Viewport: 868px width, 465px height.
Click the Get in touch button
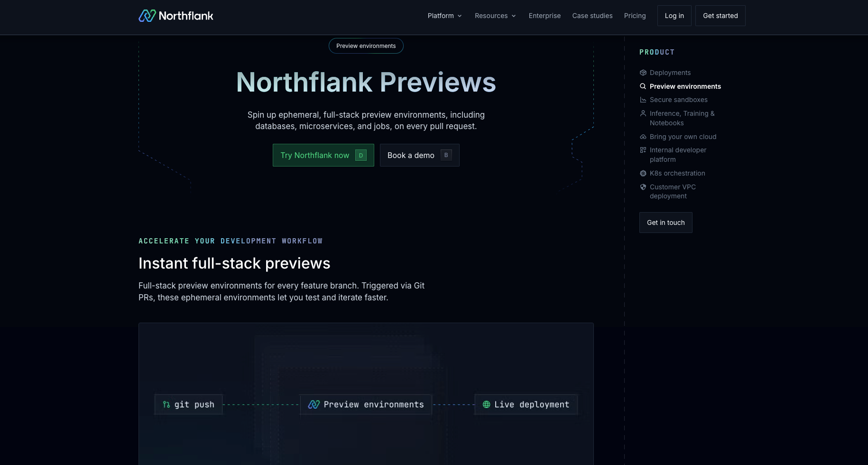pos(665,223)
